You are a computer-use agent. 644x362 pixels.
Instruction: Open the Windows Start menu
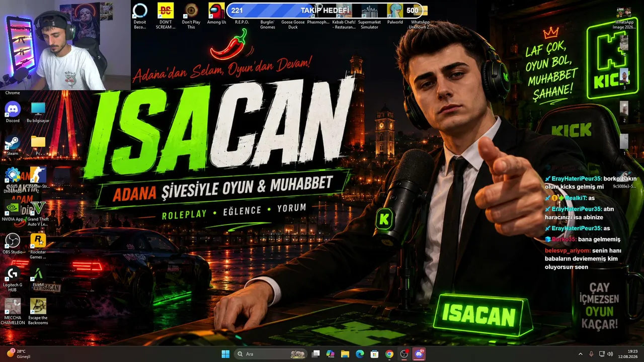coord(225,354)
